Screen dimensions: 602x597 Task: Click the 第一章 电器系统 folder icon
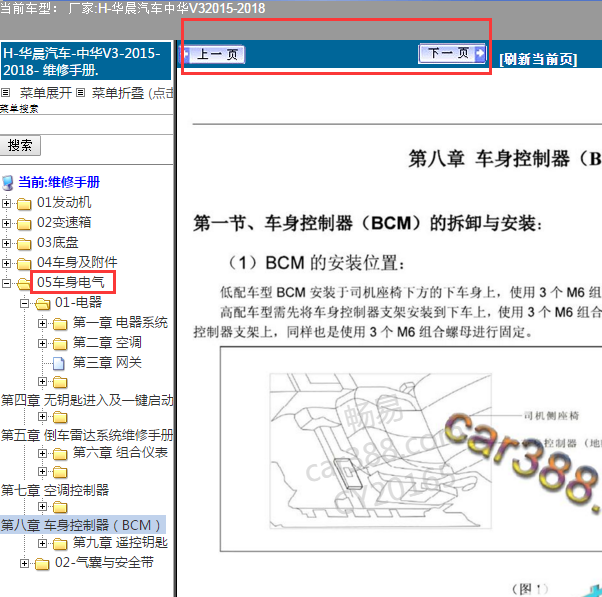tap(60, 324)
